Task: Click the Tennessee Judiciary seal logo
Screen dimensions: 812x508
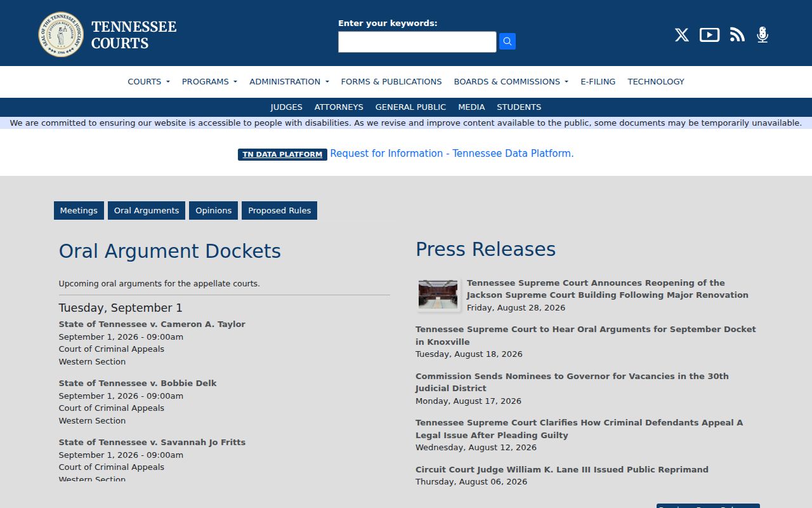Action: [61, 34]
